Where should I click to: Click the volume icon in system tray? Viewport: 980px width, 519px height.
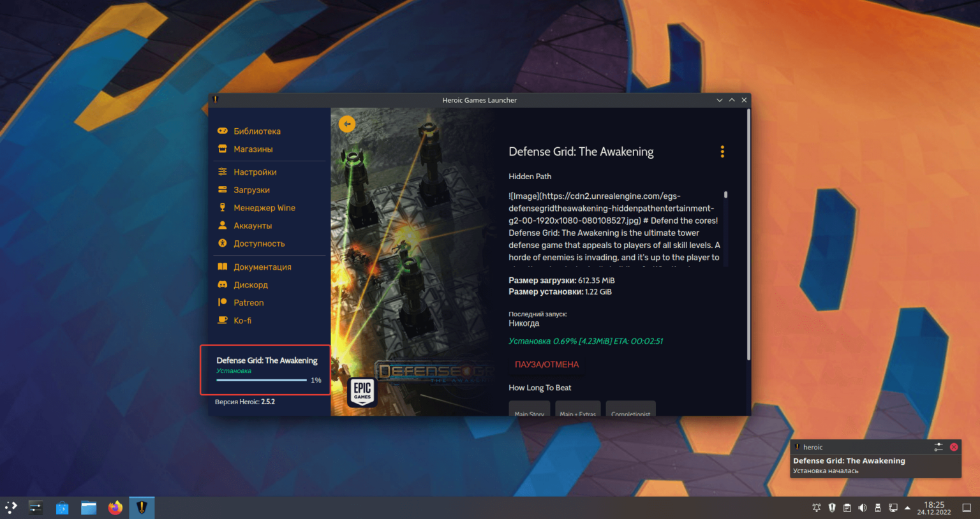tap(863, 508)
